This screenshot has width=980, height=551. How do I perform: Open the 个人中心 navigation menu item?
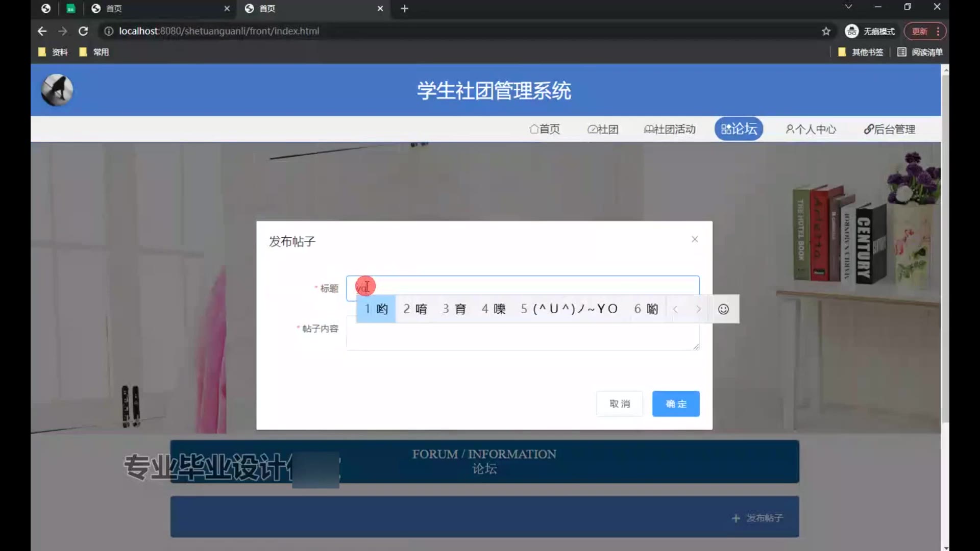coord(811,129)
